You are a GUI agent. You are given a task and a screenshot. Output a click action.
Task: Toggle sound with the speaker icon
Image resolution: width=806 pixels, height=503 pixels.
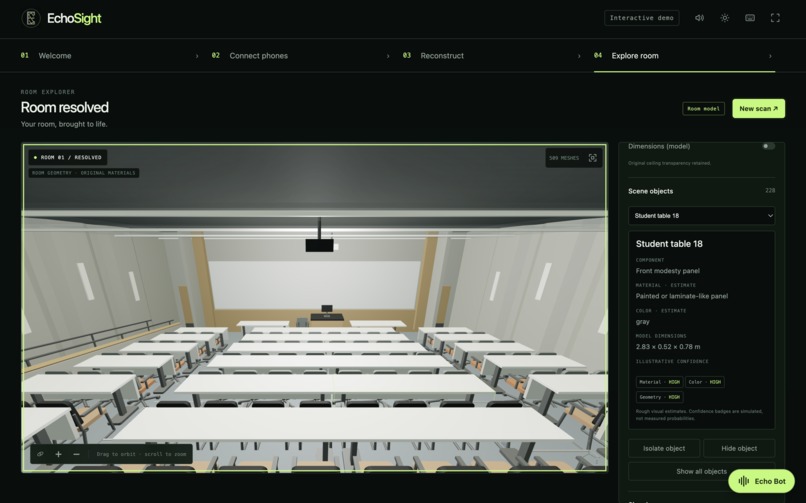[x=699, y=18]
